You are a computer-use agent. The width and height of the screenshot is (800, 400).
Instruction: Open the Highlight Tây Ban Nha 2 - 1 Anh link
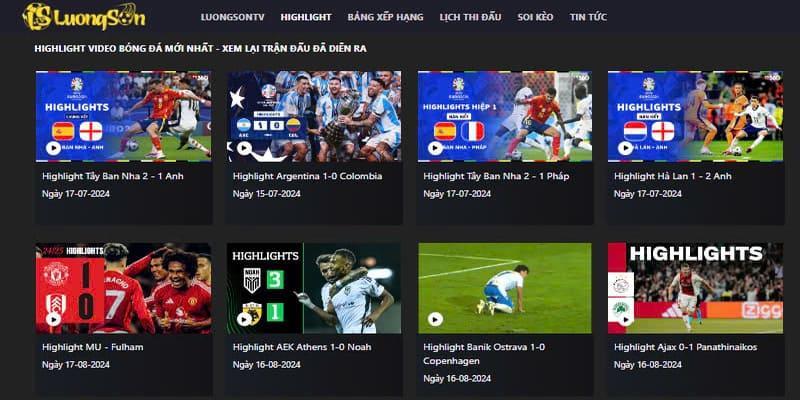point(113,176)
